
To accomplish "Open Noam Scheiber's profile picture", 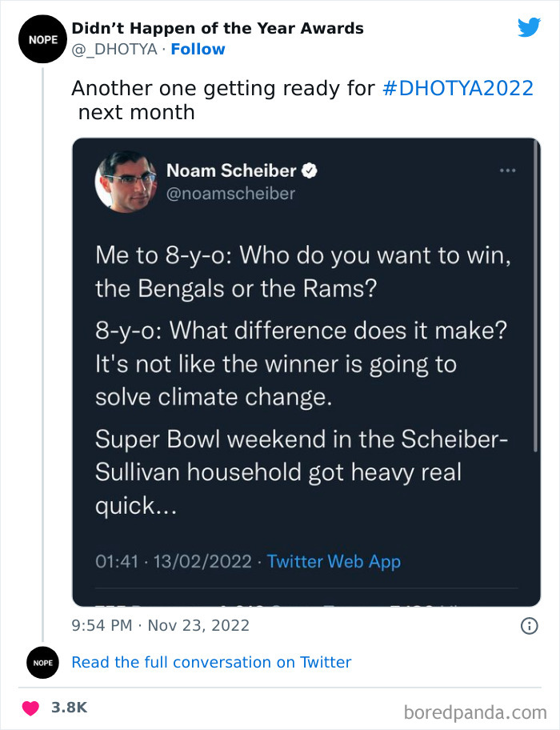I will coord(125,182).
